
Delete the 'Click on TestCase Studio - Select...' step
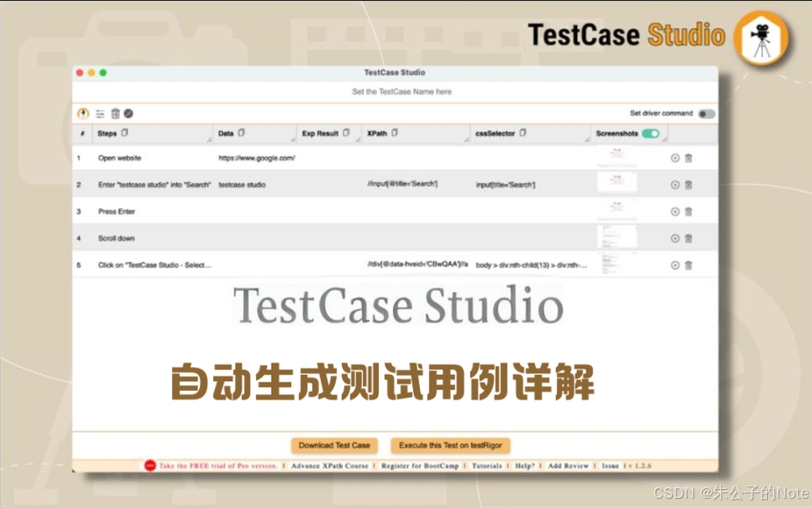click(x=689, y=266)
